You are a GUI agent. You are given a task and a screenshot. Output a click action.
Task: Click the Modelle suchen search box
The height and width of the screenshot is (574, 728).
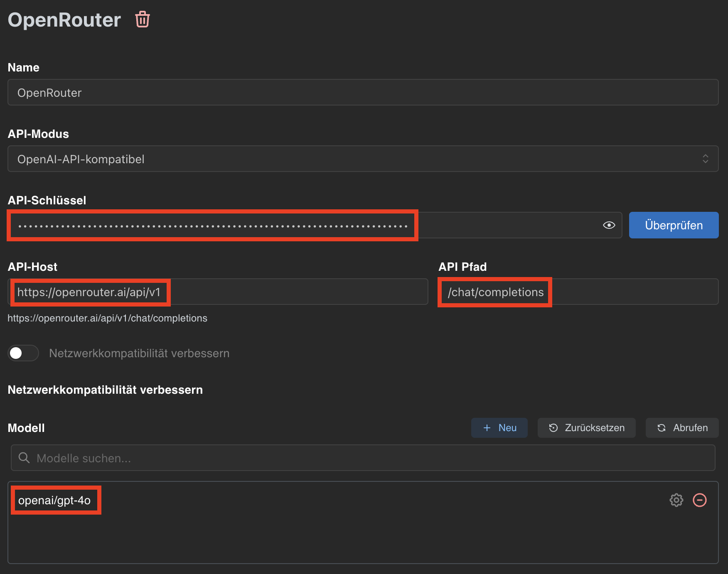(x=363, y=458)
